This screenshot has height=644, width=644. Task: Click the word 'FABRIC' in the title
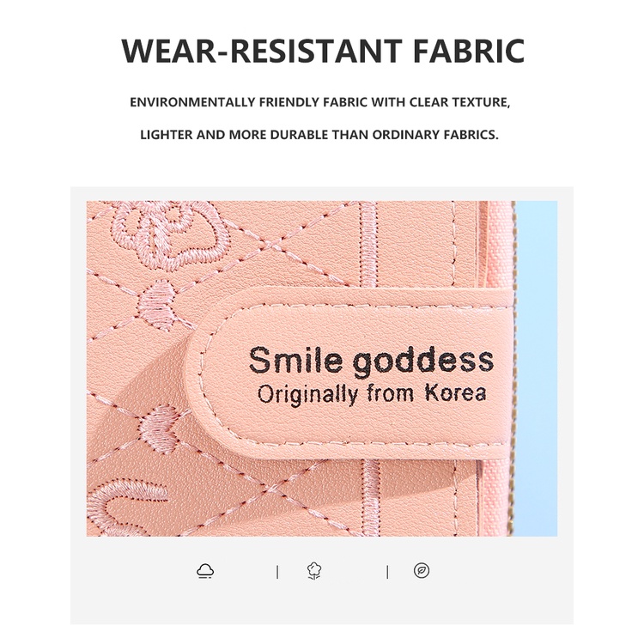pos(468,51)
